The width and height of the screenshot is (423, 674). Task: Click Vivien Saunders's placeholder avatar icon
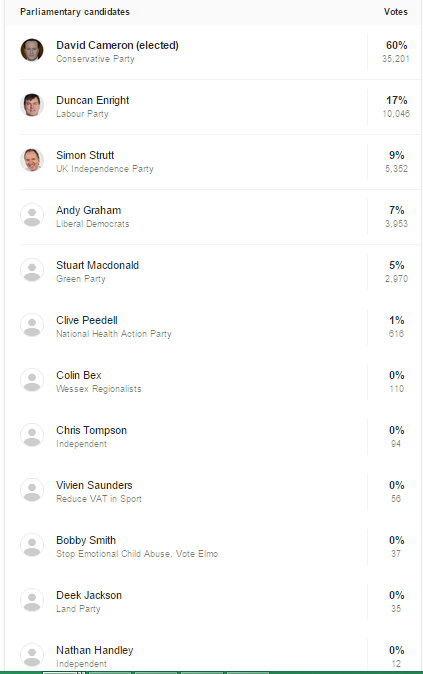tap(32, 490)
